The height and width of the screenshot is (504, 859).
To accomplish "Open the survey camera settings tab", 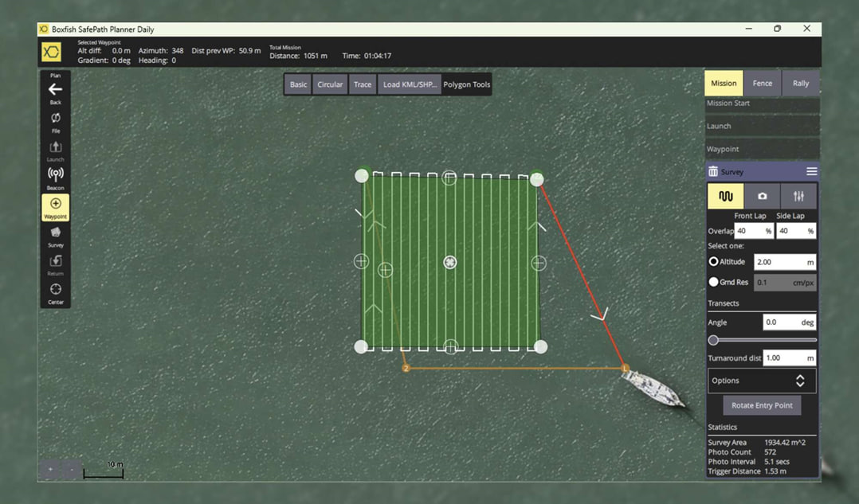I will 763,196.
